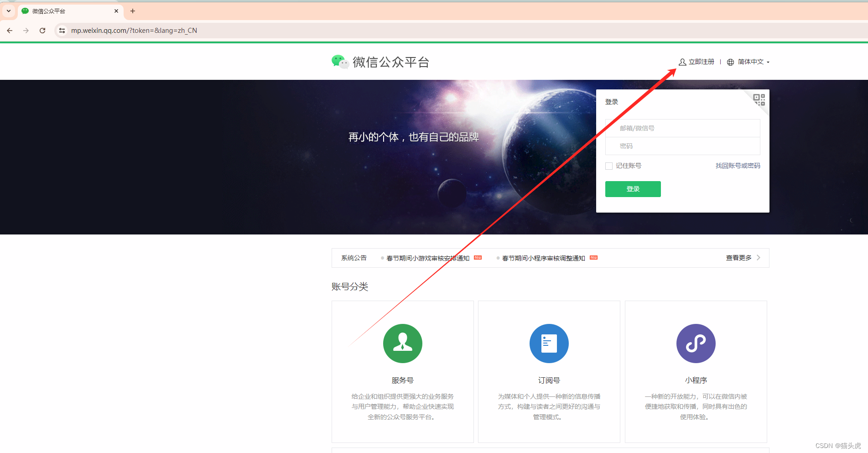The width and height of the screenshot is (868, 453).
Task: Click the browser forward arrow
Action: coord(26,31)
